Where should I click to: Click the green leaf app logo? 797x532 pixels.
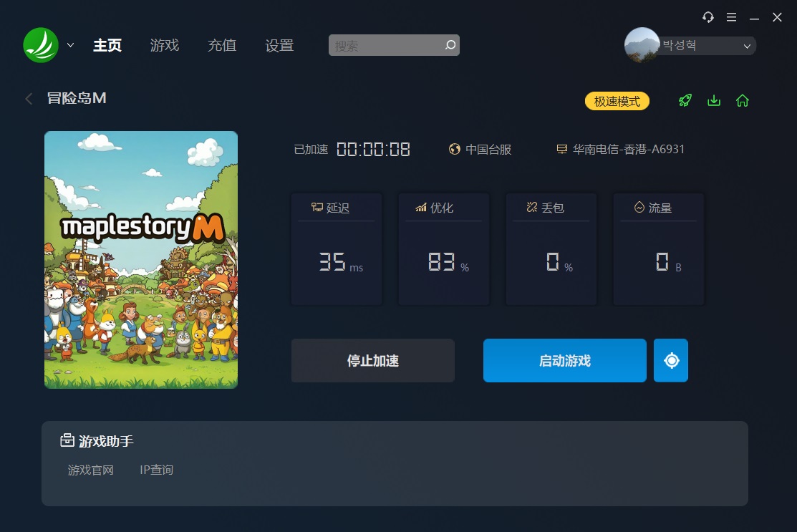41,45
